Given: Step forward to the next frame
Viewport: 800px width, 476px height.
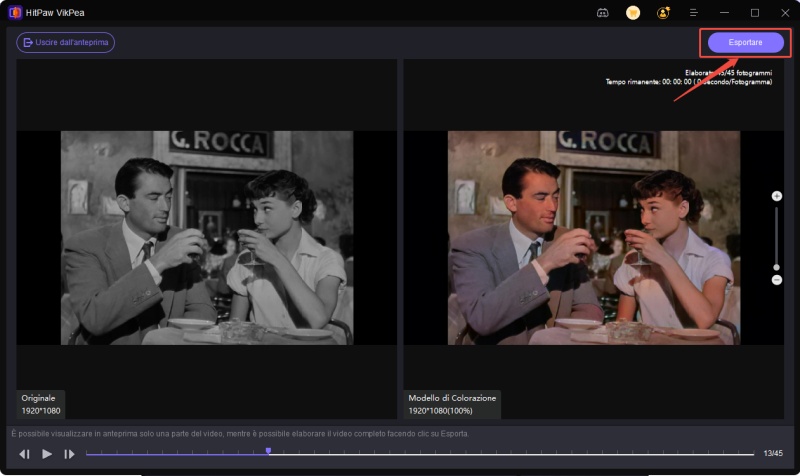Looking at the screenshot, I should tap(69, 454).
